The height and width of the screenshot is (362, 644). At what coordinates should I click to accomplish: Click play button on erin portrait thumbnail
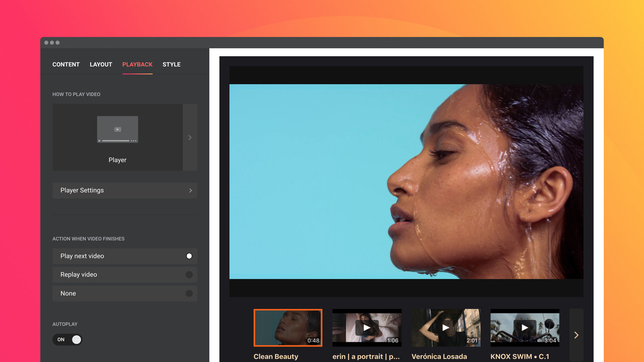(367, 327)
